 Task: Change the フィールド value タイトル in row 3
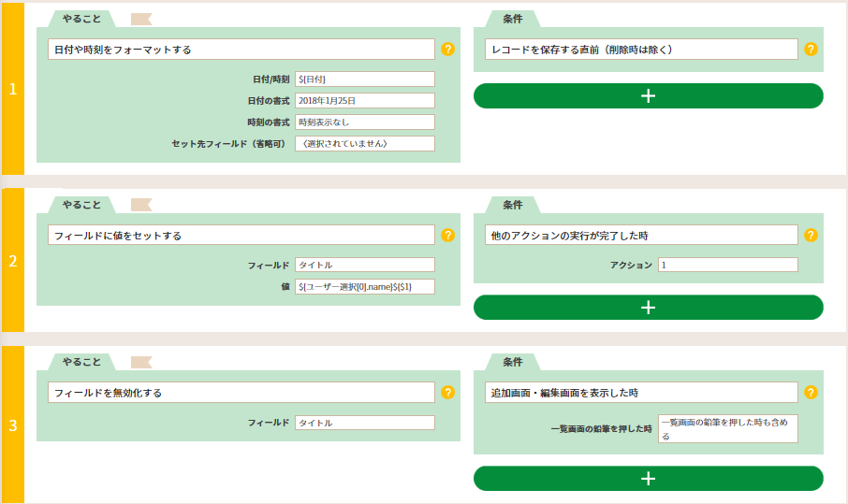pyautogui.click(x=364, y=423)
